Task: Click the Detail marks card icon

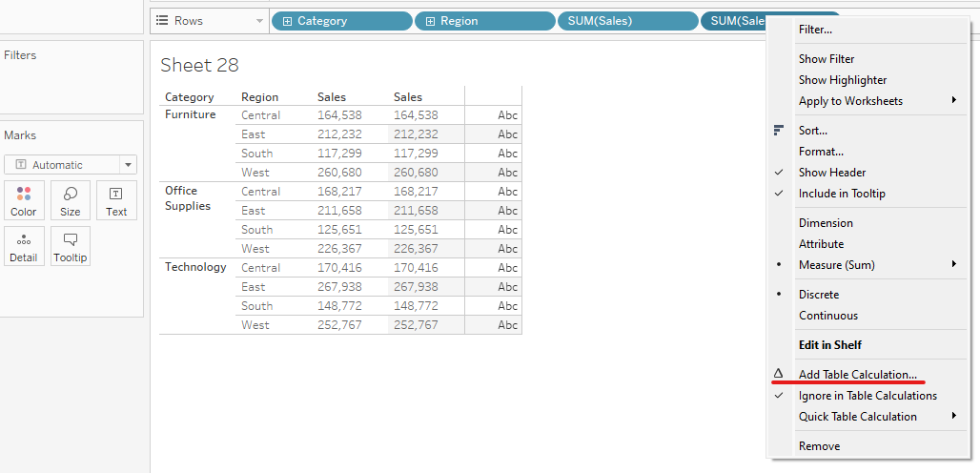Action: click(24, 246)
